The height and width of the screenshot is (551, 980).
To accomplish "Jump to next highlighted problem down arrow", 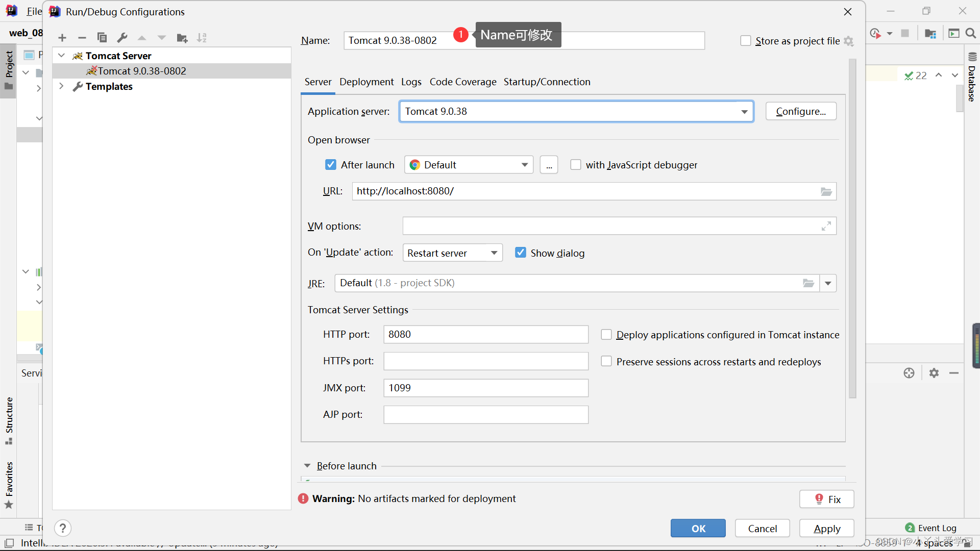I will click(x=955, y=75).
